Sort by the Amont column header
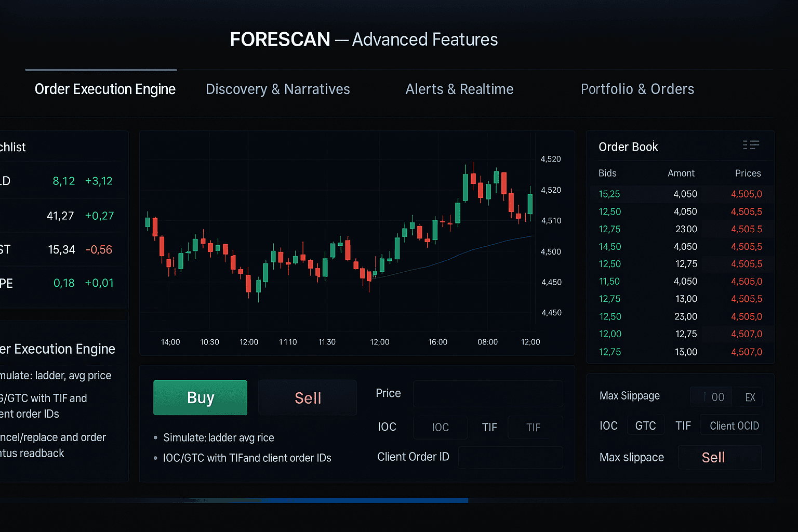The width and height of the screenshot is (798, 532). pos(681,173)
